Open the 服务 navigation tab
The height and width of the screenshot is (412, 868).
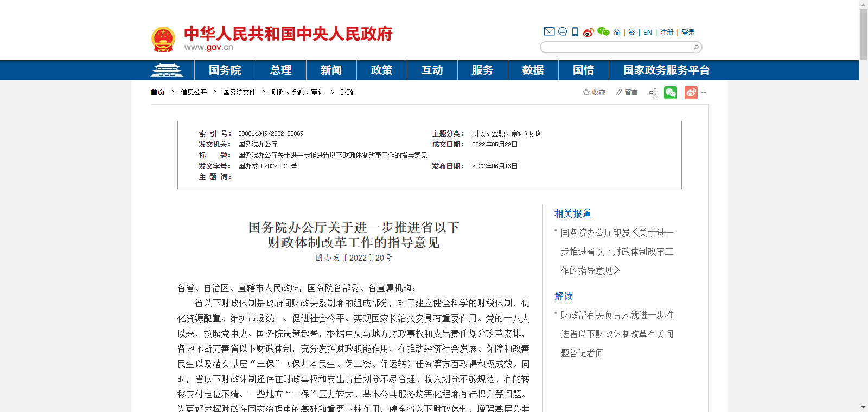click(483, 70)
